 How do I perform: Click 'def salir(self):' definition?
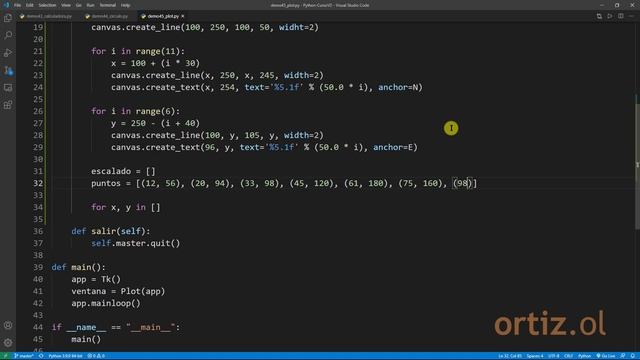[111, 231]
